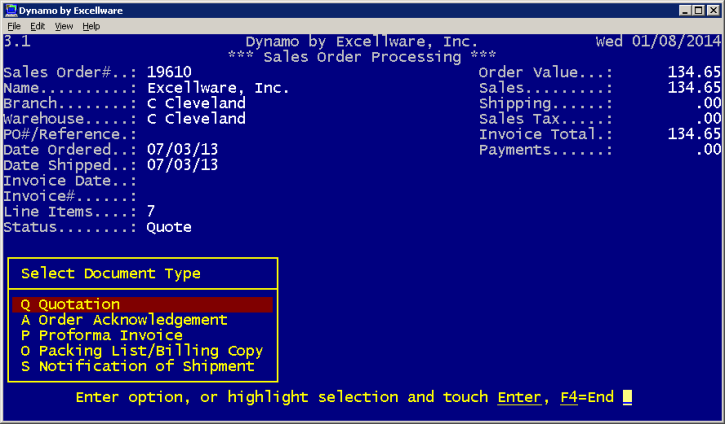This screenshot has height=424, width=725.
Task: Choose P Proforma Invoice option
Action: (102, 335)
